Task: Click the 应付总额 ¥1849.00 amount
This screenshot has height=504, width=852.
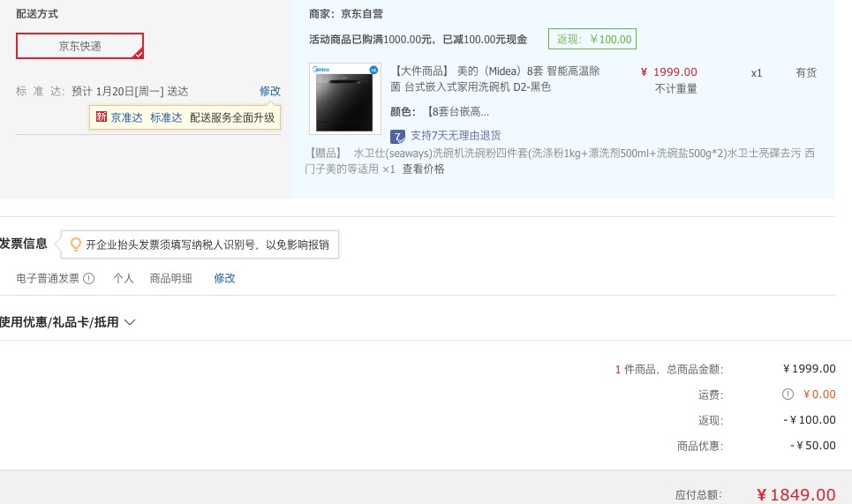Action: click(796, 495)
